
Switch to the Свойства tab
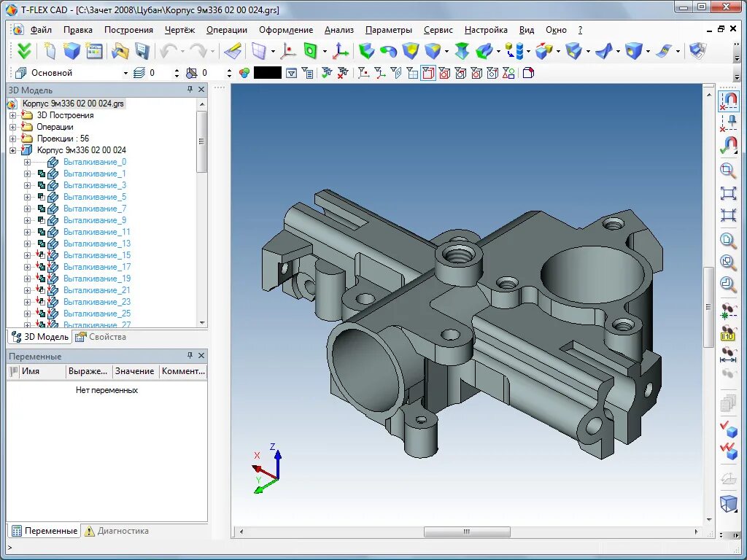tap(101, 337)
